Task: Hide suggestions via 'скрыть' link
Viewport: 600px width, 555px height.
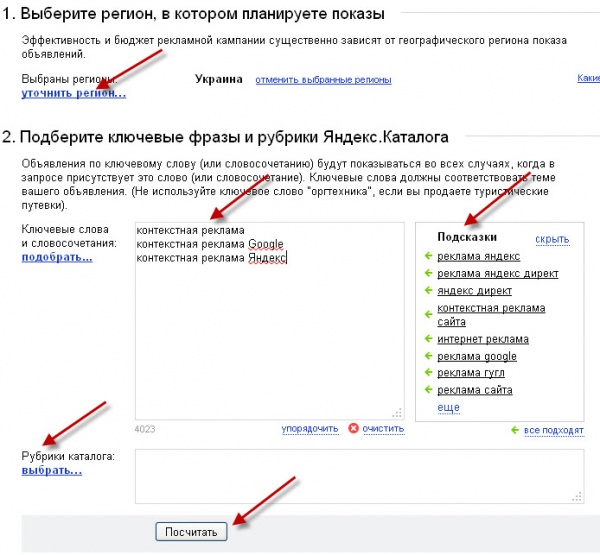Action: tap(552, 239)
